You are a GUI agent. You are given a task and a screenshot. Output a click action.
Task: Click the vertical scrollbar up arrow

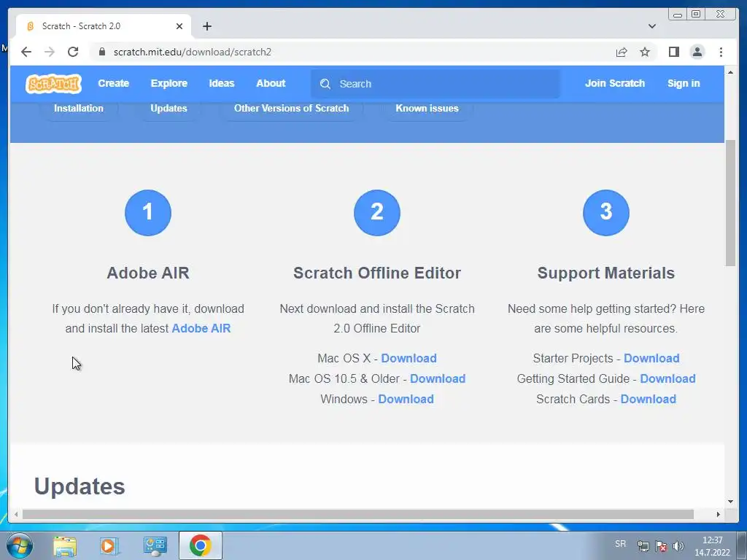click(730, 72)
